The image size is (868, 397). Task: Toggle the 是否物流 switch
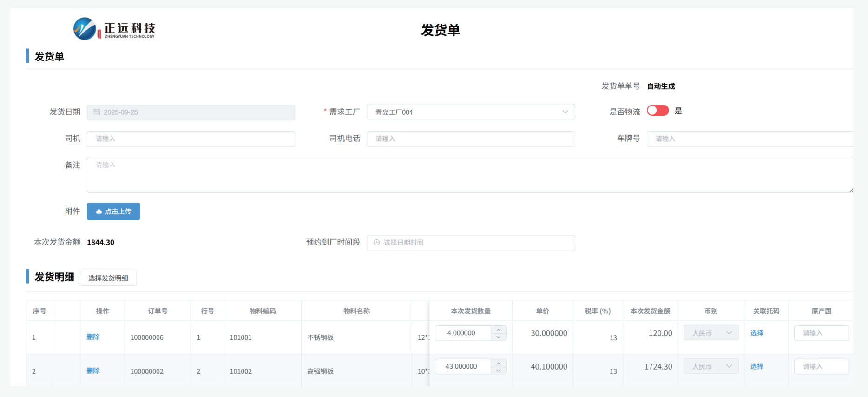pos(658,111)
